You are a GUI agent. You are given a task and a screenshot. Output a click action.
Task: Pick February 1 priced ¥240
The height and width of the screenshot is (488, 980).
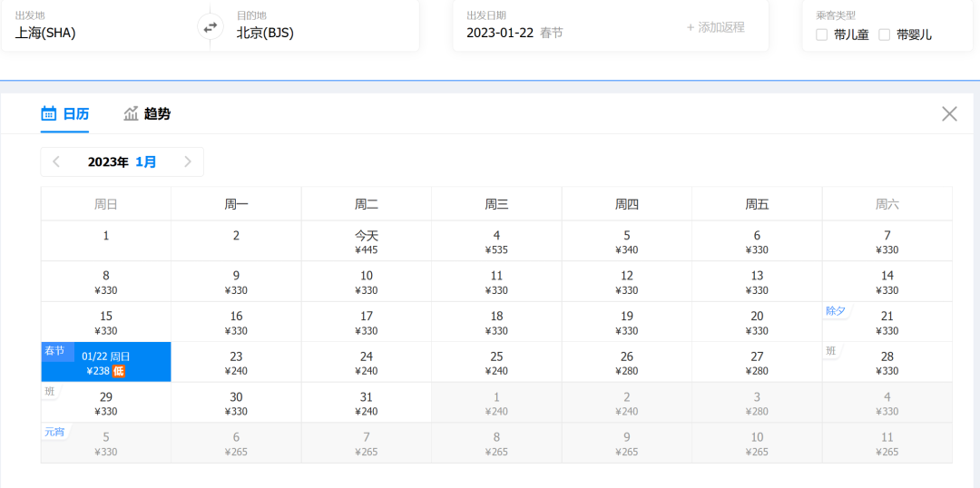[496, 403]
